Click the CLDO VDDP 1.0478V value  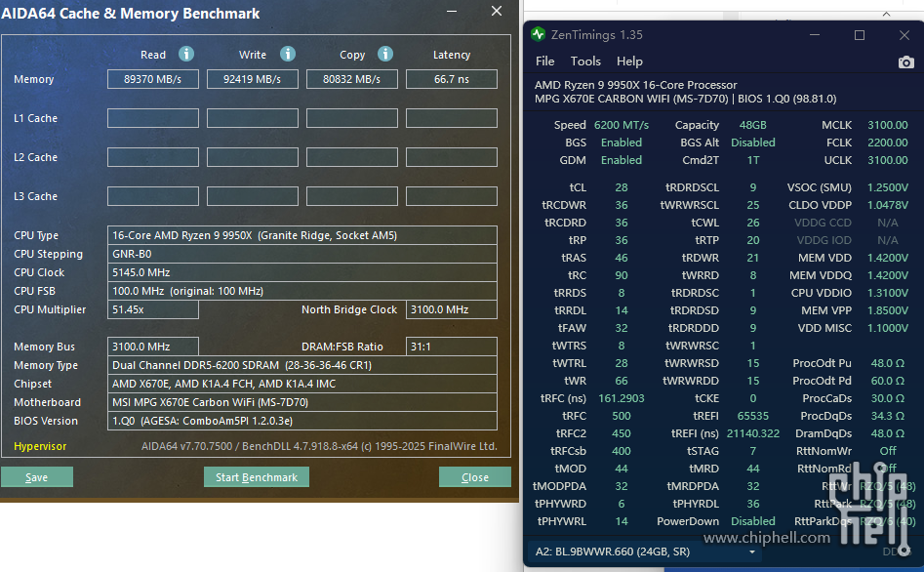click(888, 205)
